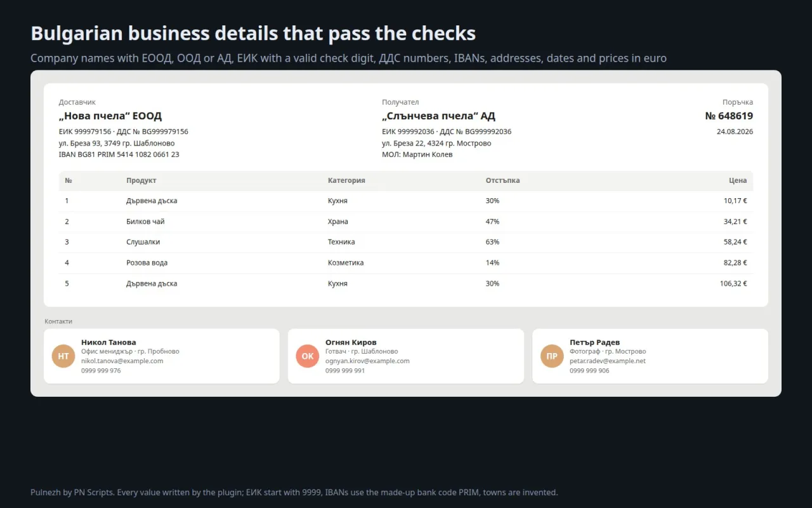Open petar.radev@example.net email address

coord(608,361)
